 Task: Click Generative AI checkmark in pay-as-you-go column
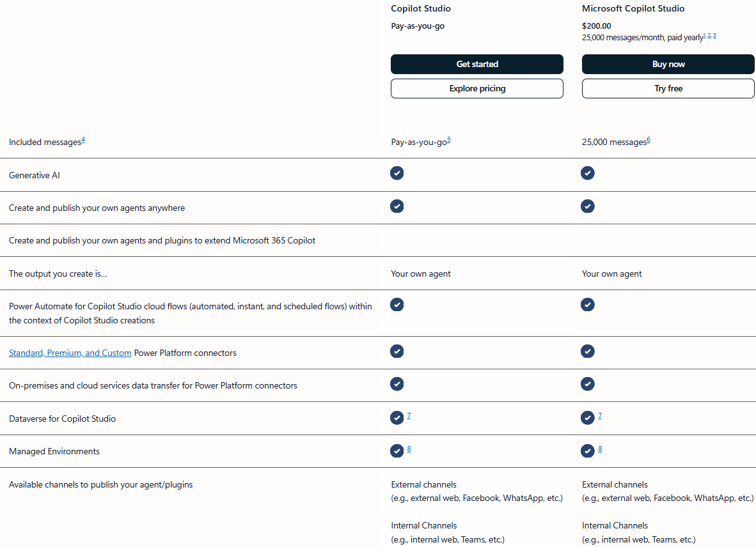[x=397, y=173]
